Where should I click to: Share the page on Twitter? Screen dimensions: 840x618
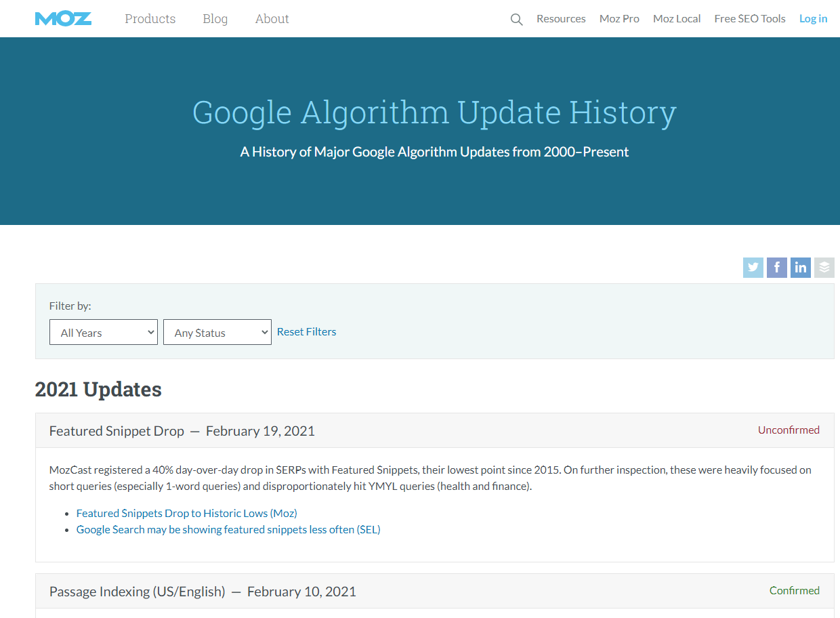pos(753,268)
